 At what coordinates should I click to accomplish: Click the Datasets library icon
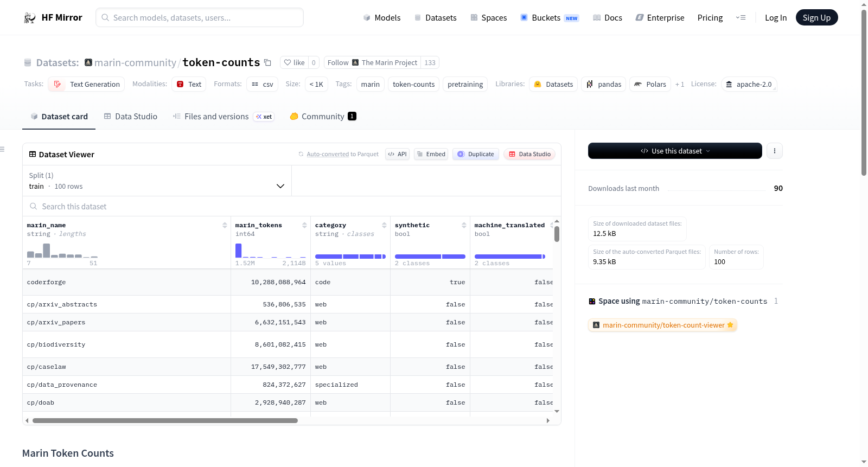point(538,84)
